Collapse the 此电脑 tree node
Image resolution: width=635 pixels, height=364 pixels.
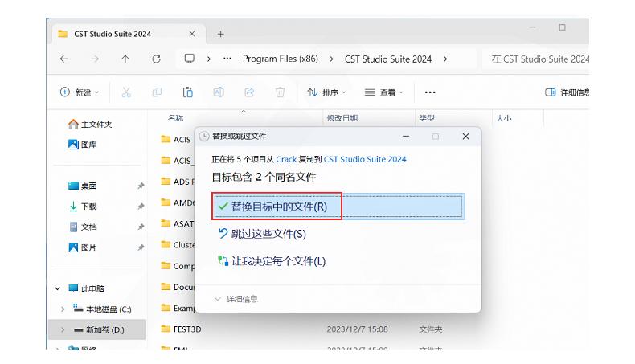(58, 288)
